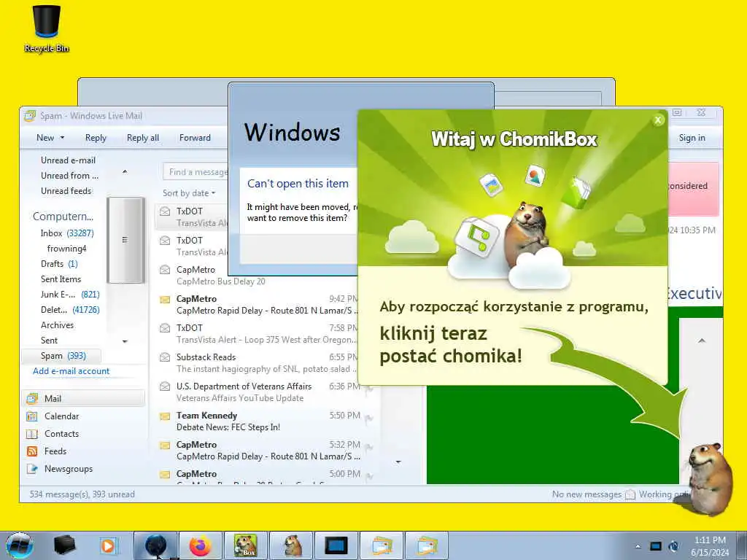747x560 pixels.
Task: Select the Deleted items folder
Action: 70,309
